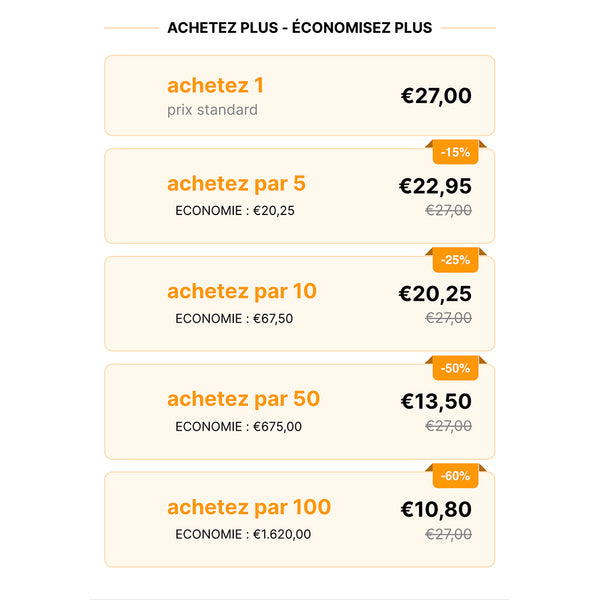Viewport: 600px width, 600px height.
Task: Click the "achetez par 5" tier title
Action: (236, 184)
